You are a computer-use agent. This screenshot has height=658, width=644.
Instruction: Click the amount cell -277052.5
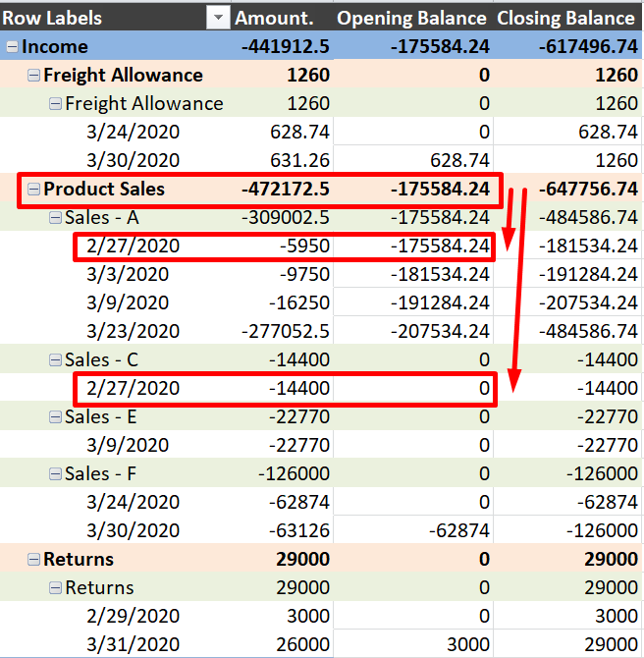point(286,332)
